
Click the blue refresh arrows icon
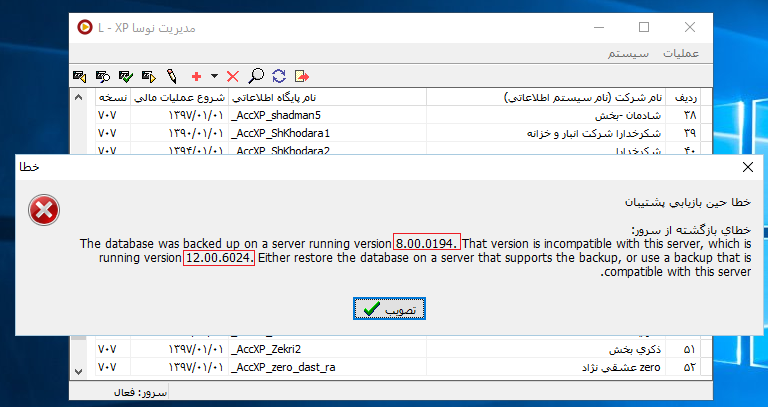279,76
